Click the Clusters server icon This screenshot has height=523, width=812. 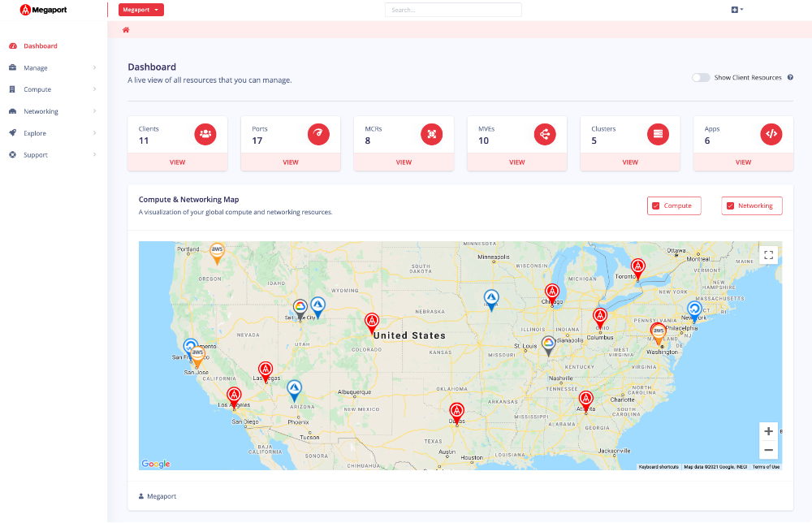[x=659, y=134]
